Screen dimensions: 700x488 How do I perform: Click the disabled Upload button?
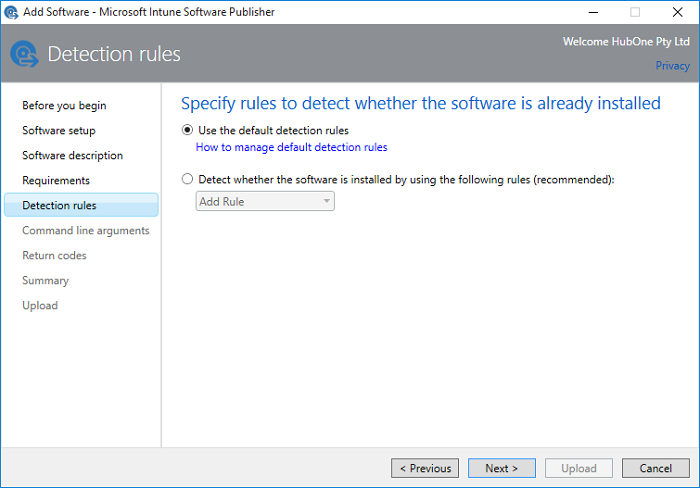(579, 468)
